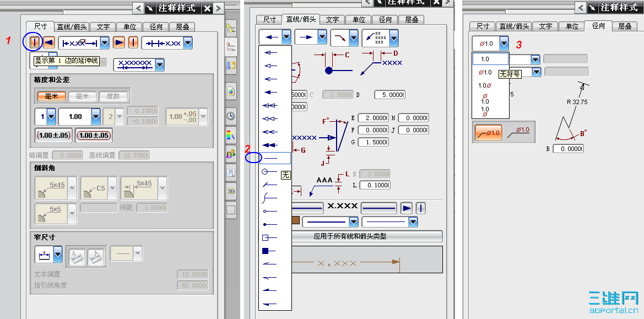Open second arrowhead type dropdown, middle panel

(x=322, y=37)
